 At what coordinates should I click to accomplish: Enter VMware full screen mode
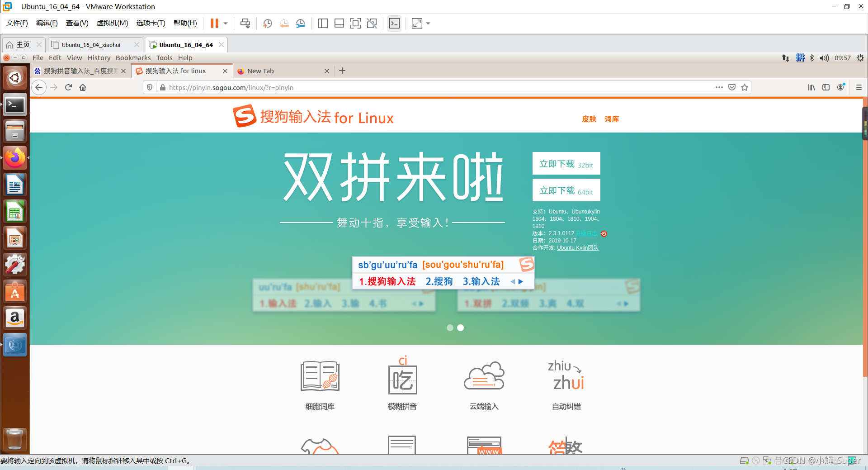click(x=356, y=23)
